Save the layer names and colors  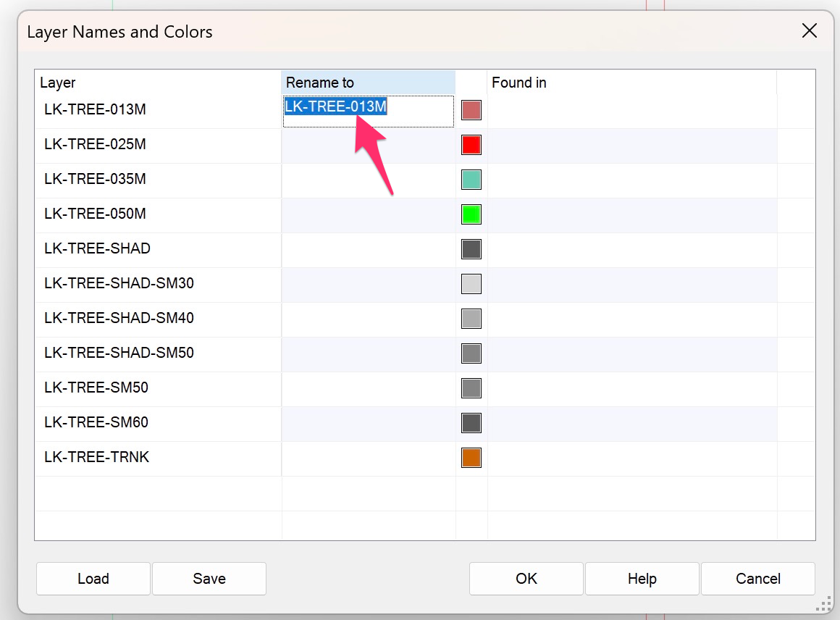(x=209, y=579)
